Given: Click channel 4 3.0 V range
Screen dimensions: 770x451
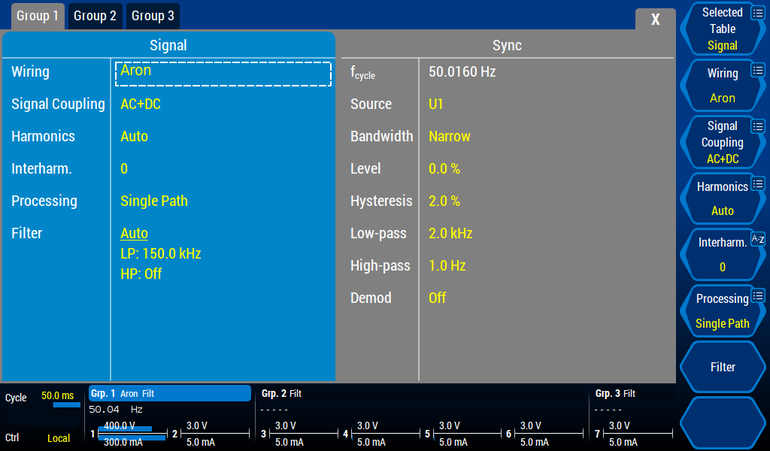Looking at the screenshot, I should coord(367,426).
